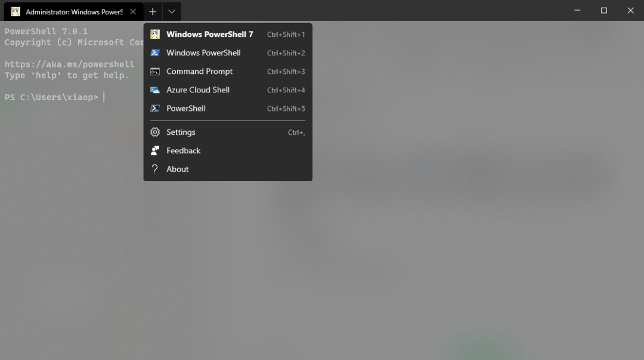Viewport: 644px width, 360px height.
Task: Click the Ctrl+Shift+3 shortcut label
Action: point(286,72)
